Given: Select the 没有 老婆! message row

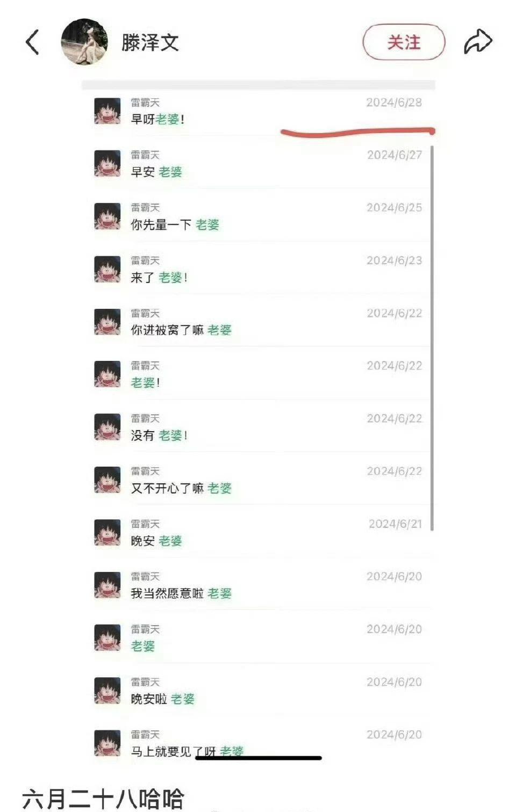Looking at the screenshot, I should tap(258, 427).
